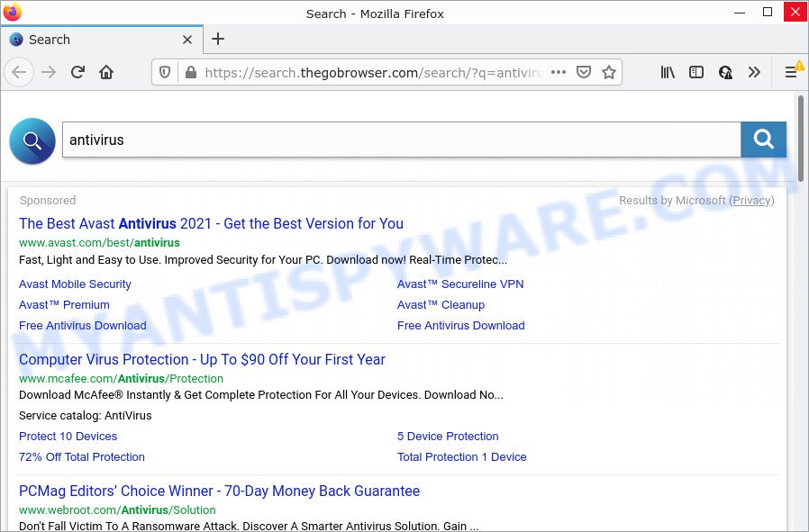Maximize the Firefox window
This screenshot has width=809, height=532.
coord(768,12)
